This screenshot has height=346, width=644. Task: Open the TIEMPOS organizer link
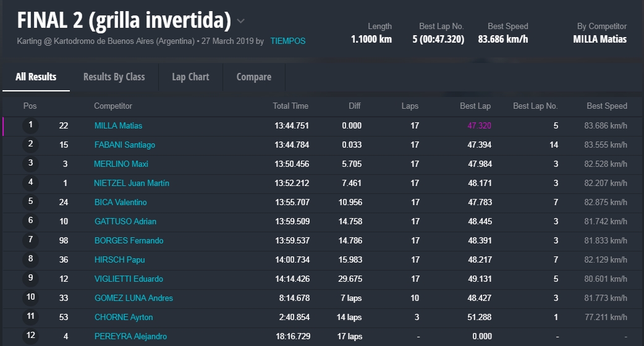(287, 41)
